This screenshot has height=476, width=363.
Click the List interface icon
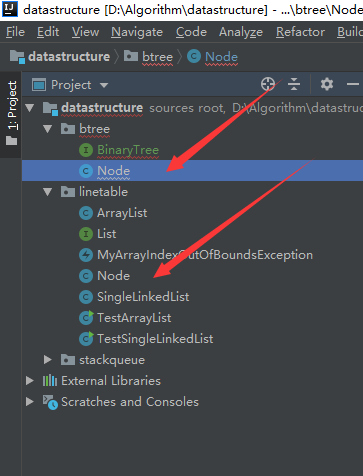(86, 234)
